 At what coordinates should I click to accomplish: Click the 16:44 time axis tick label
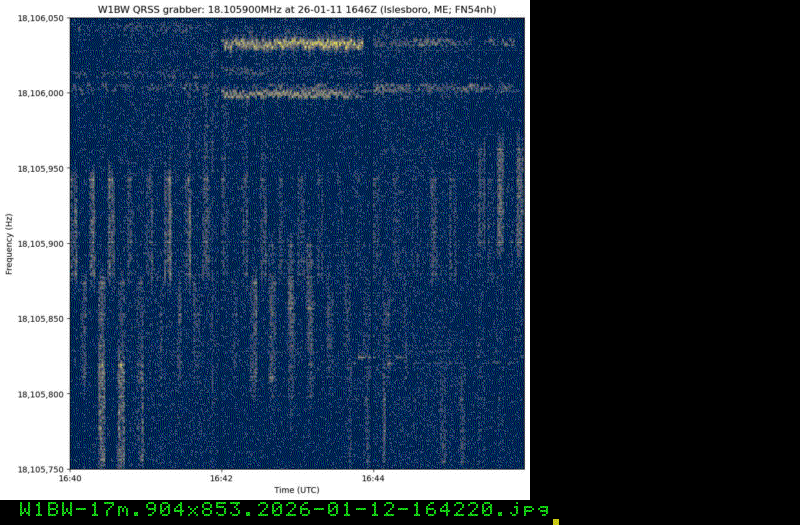click(x=373, y=479)
